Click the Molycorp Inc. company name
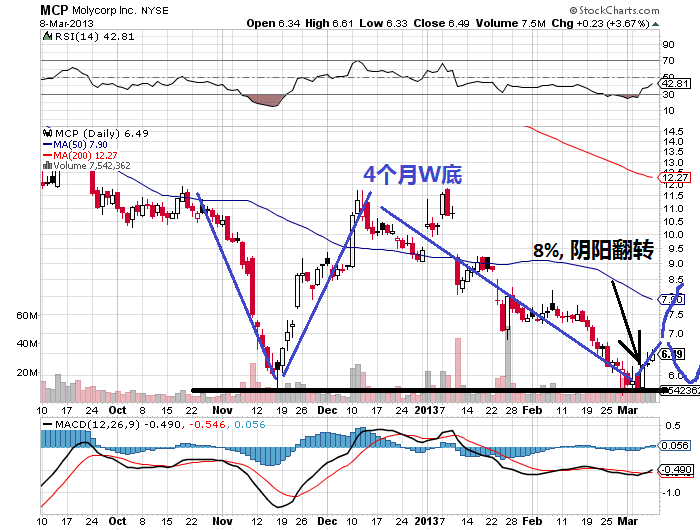 click(x=104, y=10)
